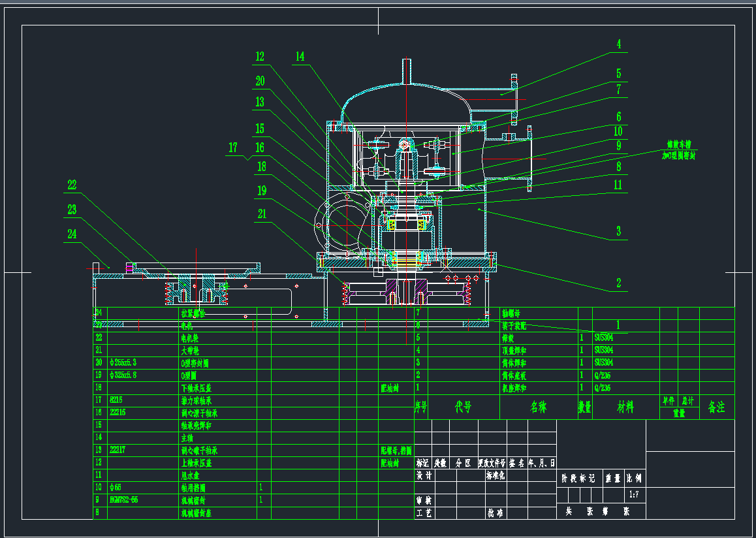This screenshot has height=538, width=756.
Task: Select the 名称 column header
Action: pyautogui.click(x=538, y=407)
